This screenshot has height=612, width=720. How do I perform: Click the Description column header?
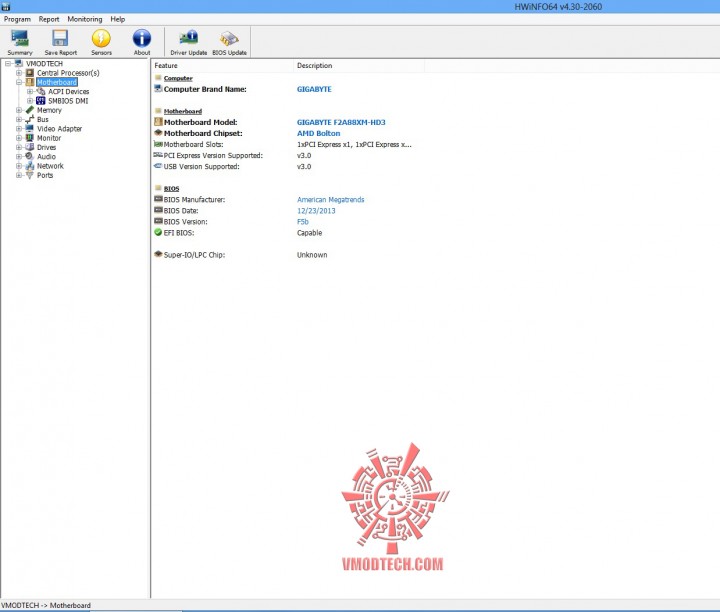359,66
